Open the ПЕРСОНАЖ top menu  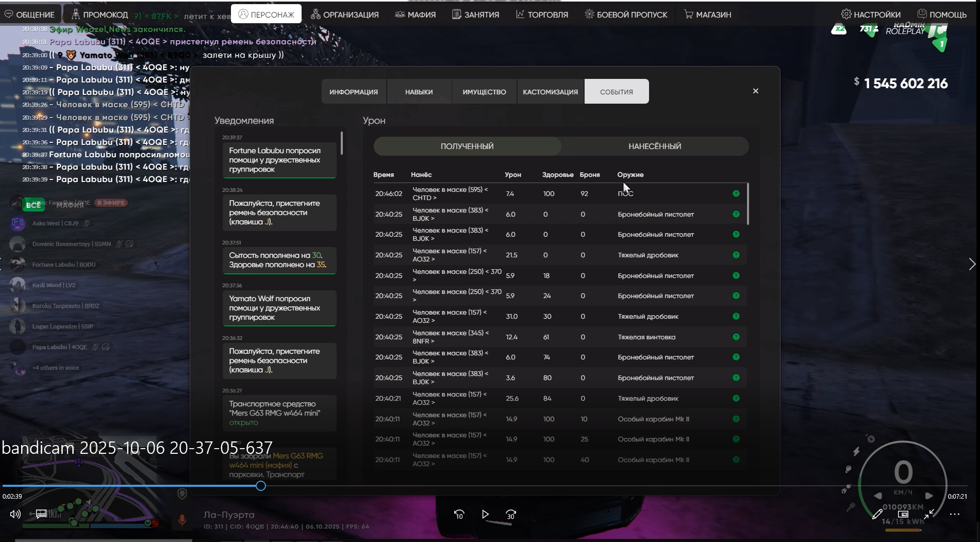266,14
